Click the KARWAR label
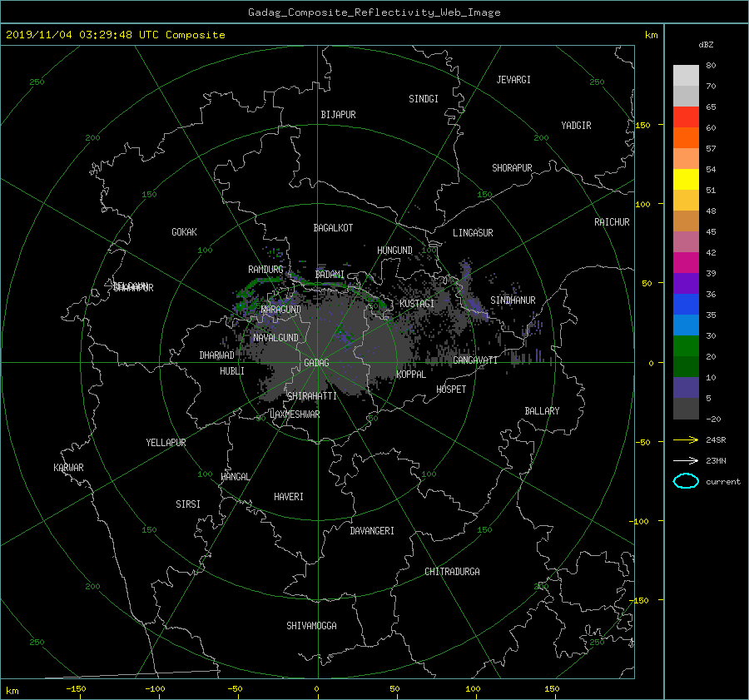This screenshot has width=749, height=700. (x=68, y=468)
